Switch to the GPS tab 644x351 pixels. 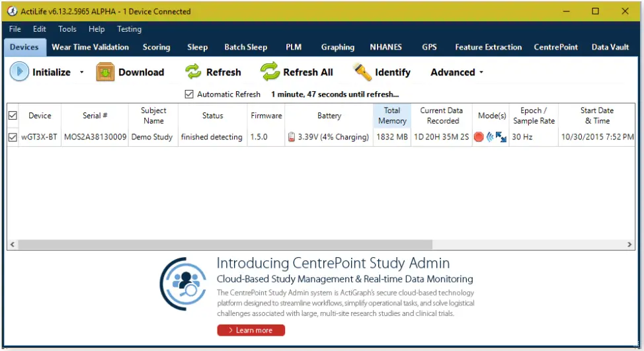point(429,47)
